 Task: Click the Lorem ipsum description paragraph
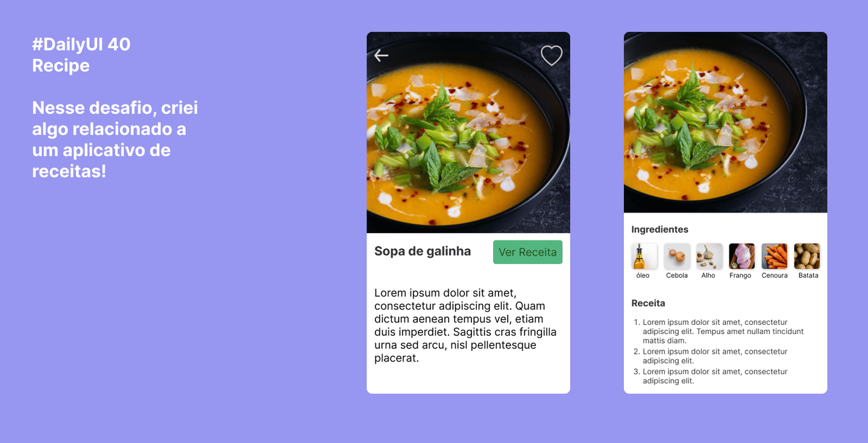coord(465,325)
